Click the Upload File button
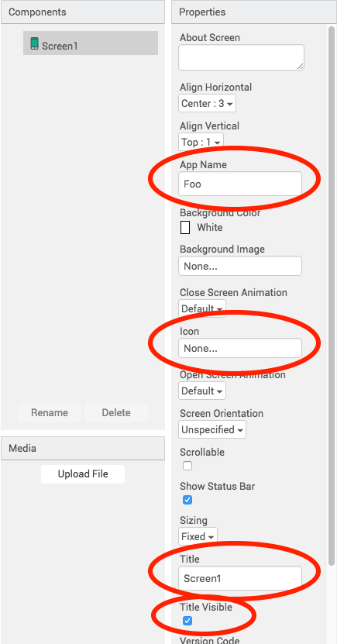The width and height of the screenshot is (337, 644). point(83,474)
